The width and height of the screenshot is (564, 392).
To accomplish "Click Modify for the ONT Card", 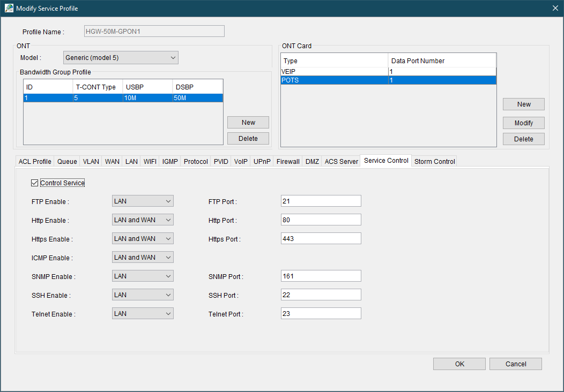I will pyautogui.click(x=523, y=123).
